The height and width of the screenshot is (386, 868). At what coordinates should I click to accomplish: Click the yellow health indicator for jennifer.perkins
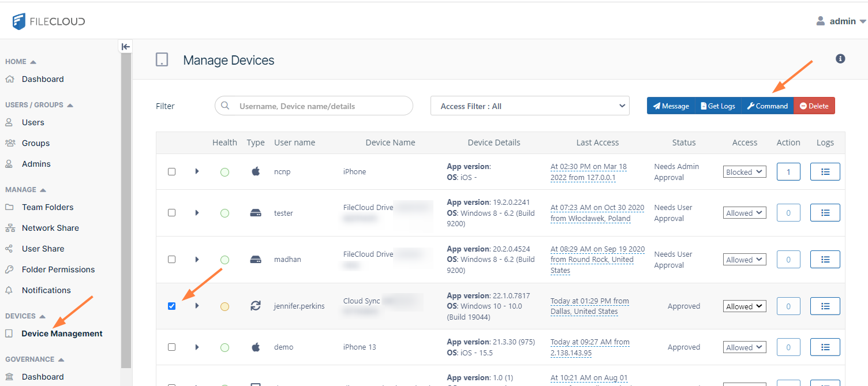tap(225, 306)
